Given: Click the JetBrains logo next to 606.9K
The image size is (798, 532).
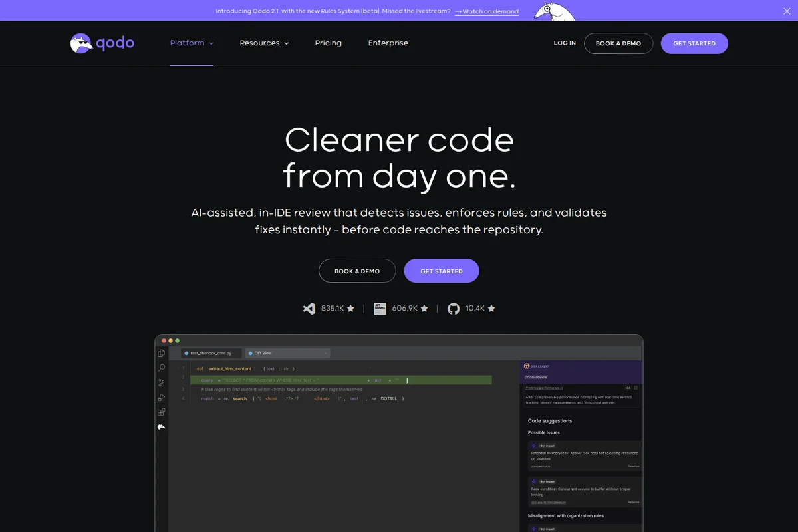Looking at the screenshot, I should (380, 308).
